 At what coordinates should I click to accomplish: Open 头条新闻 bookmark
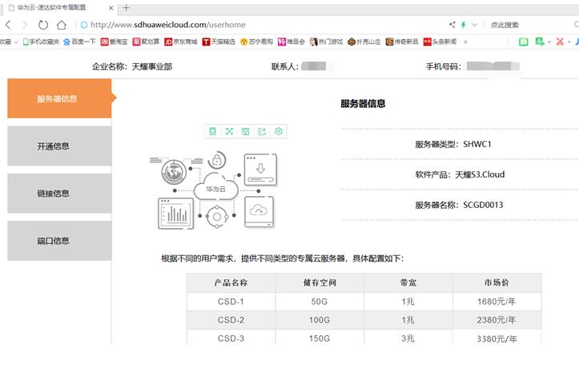pos(440,42)
